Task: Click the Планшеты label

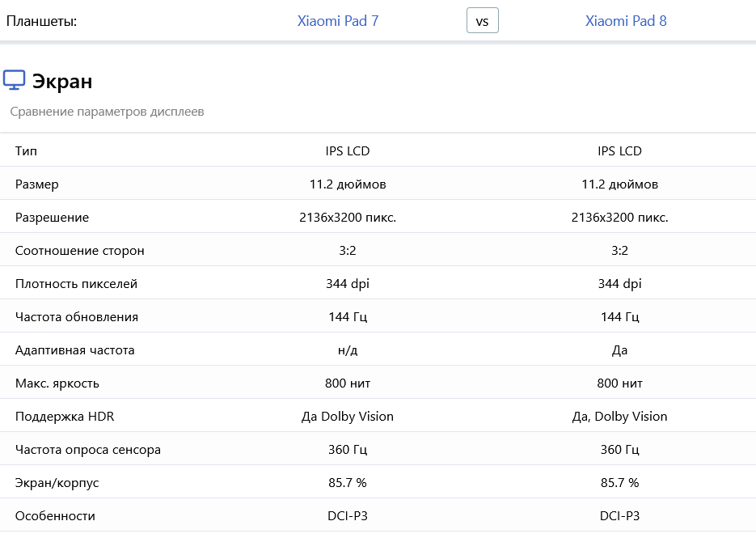Action: [x=41, y=21]
